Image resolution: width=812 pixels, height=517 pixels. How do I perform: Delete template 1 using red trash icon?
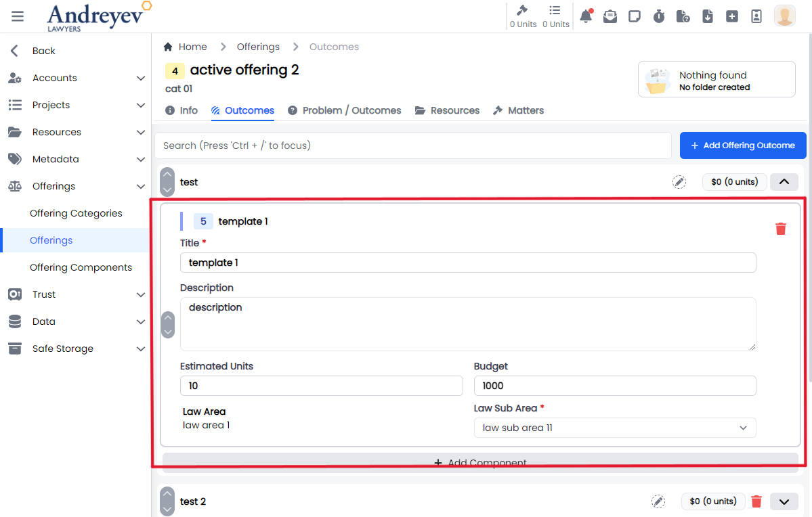click(780, 229)
